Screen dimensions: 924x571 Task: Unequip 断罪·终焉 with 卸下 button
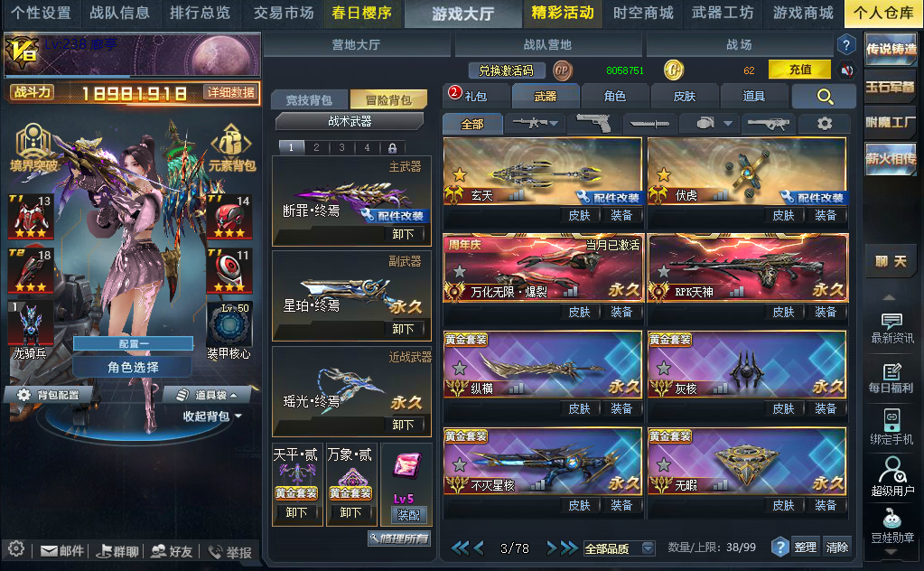403,234
